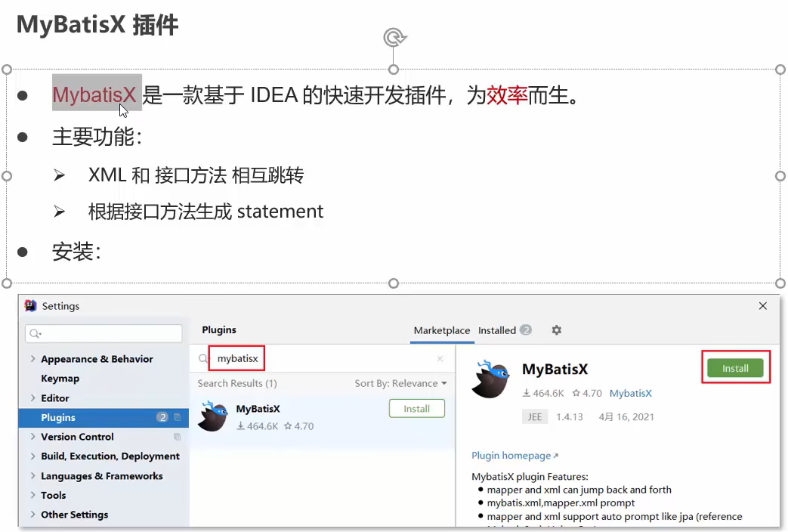The image size is (788, 532).
Task: Click the MybatisX vendor link
Action: (631, 393)
